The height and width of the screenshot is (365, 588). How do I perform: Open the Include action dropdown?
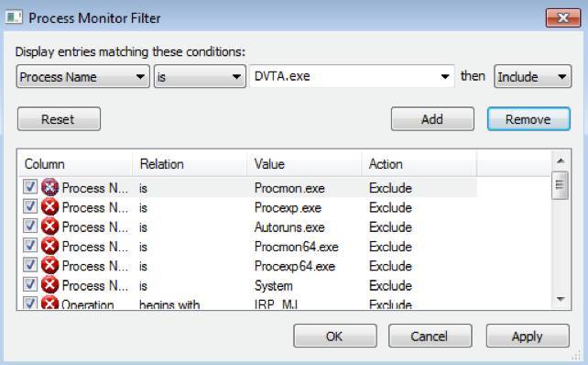click(x=532, y=77)
